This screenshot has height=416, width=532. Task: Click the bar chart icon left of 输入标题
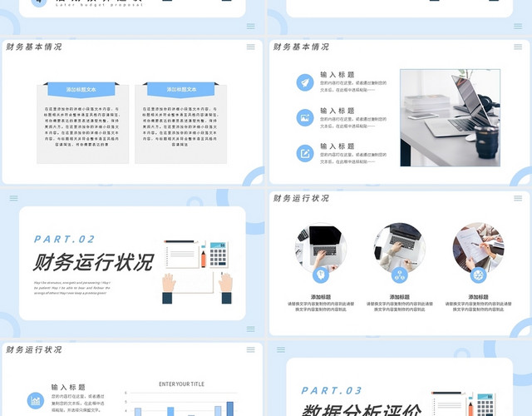(x=35, y=401)
